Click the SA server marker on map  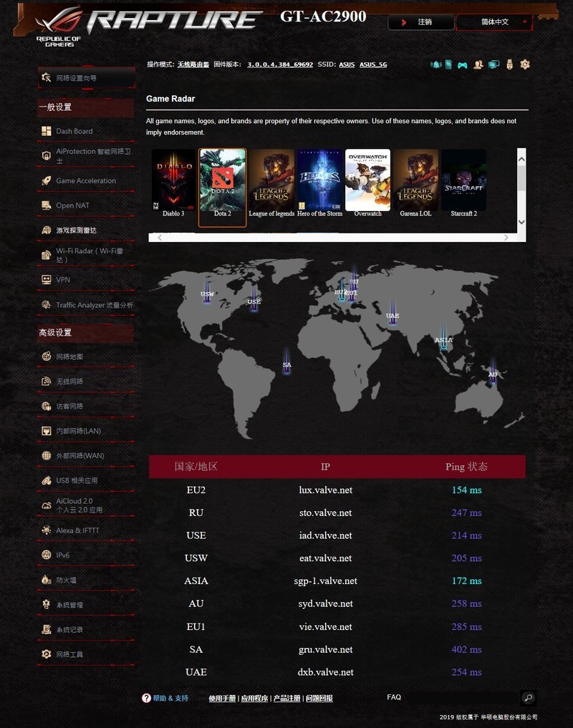tap(286, 363)
